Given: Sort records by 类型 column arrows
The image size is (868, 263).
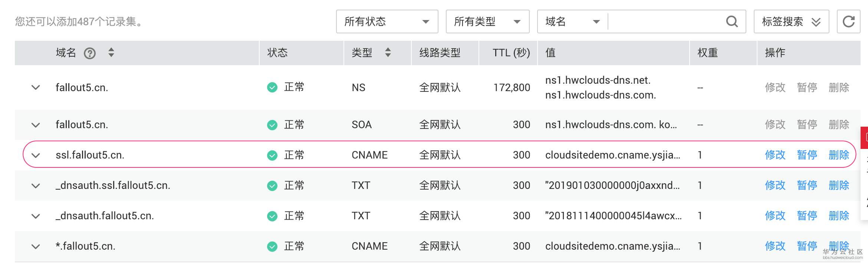Looking at the screenshot, I should (x=388, y=53).
